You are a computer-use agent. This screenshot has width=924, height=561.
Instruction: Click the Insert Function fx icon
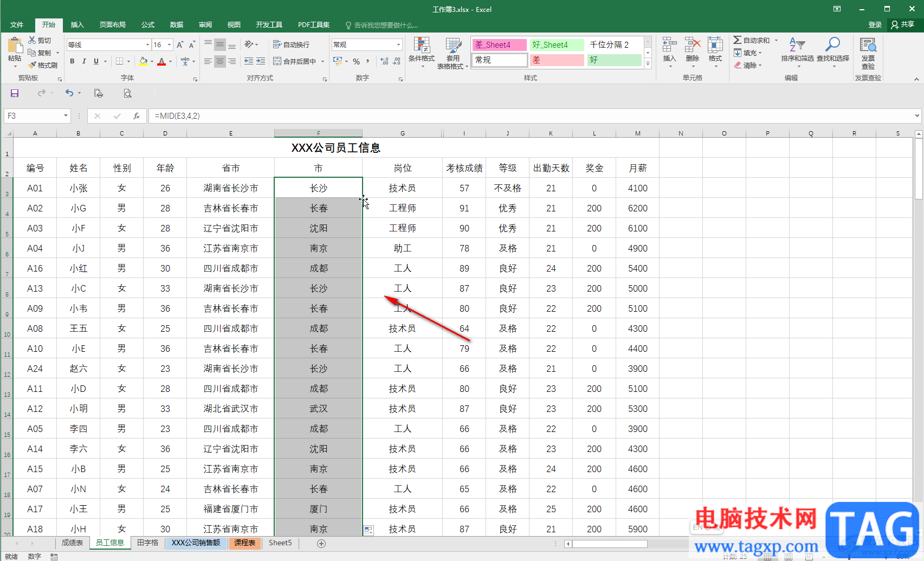(137, 116)
